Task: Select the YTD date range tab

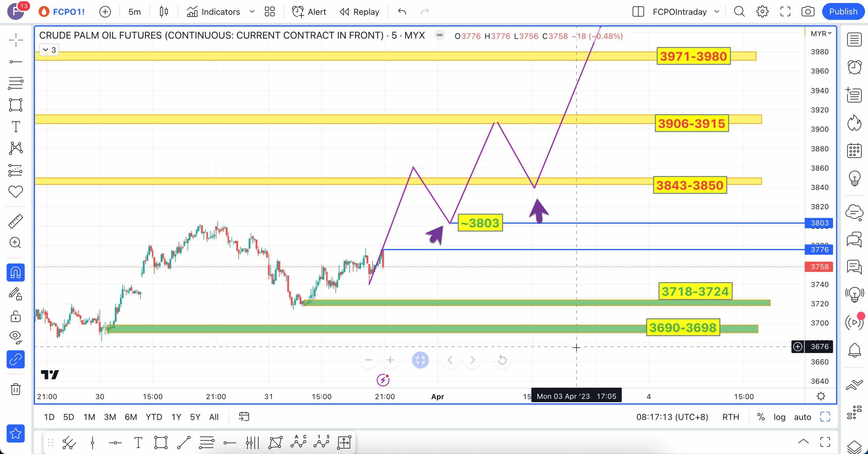Action: coord(154,417)
